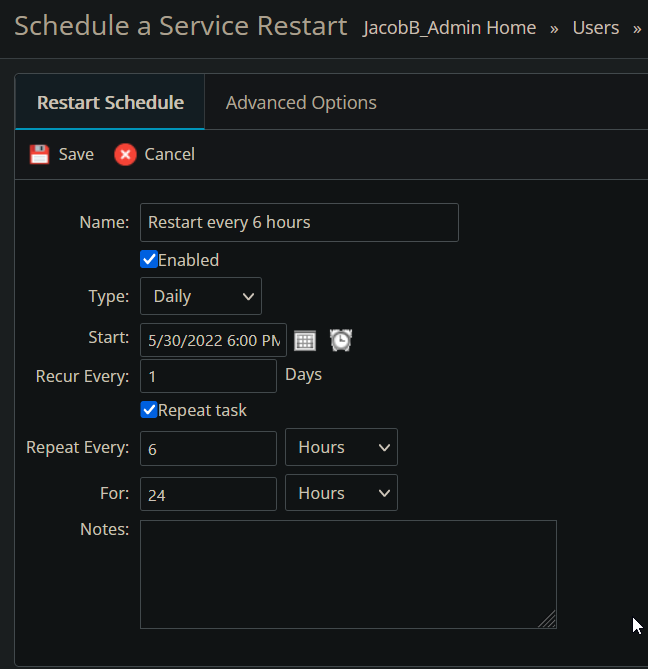Click the Save floppy disk icon
The image size is (648, 669).
pyautogui.click(x=39, y=154)
